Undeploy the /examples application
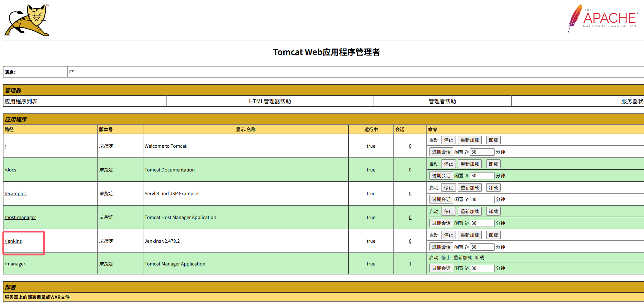 click(493, 188)
